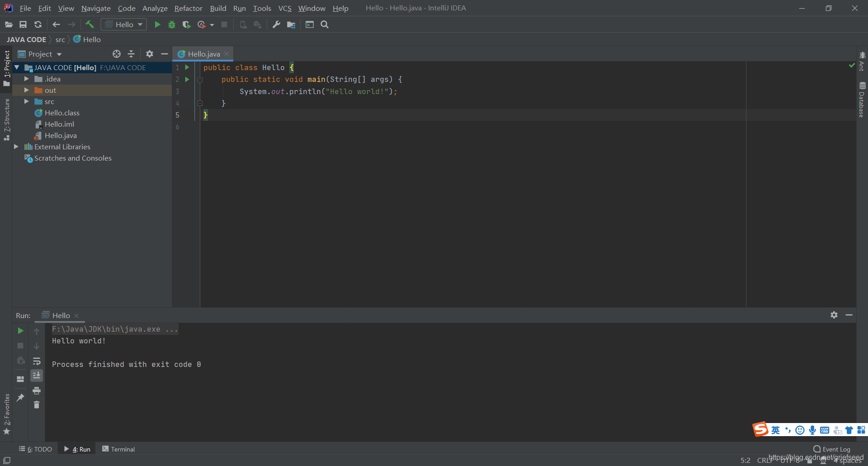
Task: Debug Hello with the bug icon
Action: coord(172,24)
